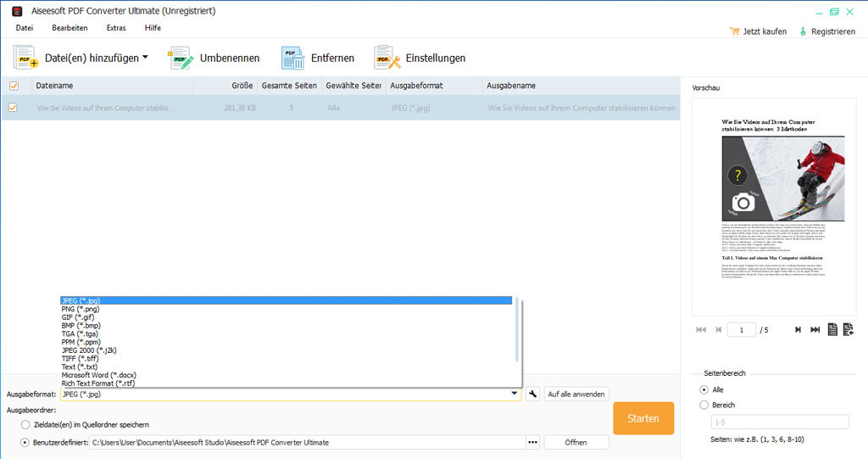The width and height of the screenshot is (868, 459).
Task: Expand the Datei(en) hinzufügen dropdown arrow
Action: point(145,57)
